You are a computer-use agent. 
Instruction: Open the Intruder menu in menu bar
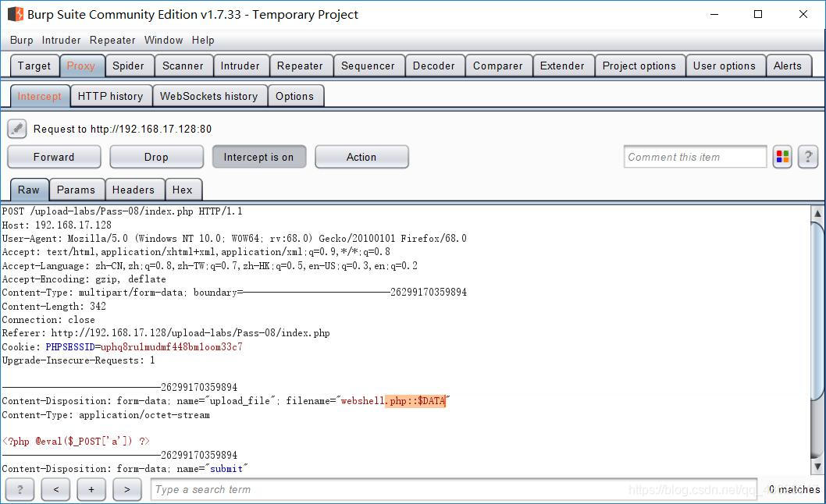[x=61, y=40]
